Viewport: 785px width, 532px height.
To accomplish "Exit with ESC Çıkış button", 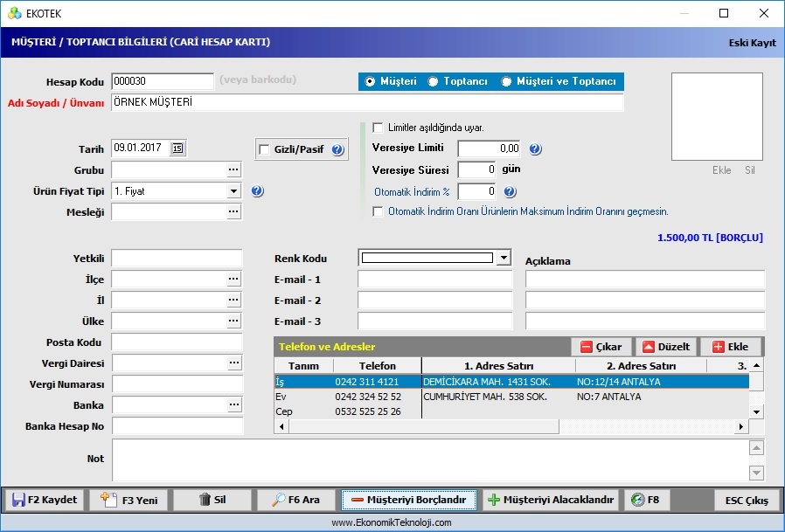I will coord(747,500).
